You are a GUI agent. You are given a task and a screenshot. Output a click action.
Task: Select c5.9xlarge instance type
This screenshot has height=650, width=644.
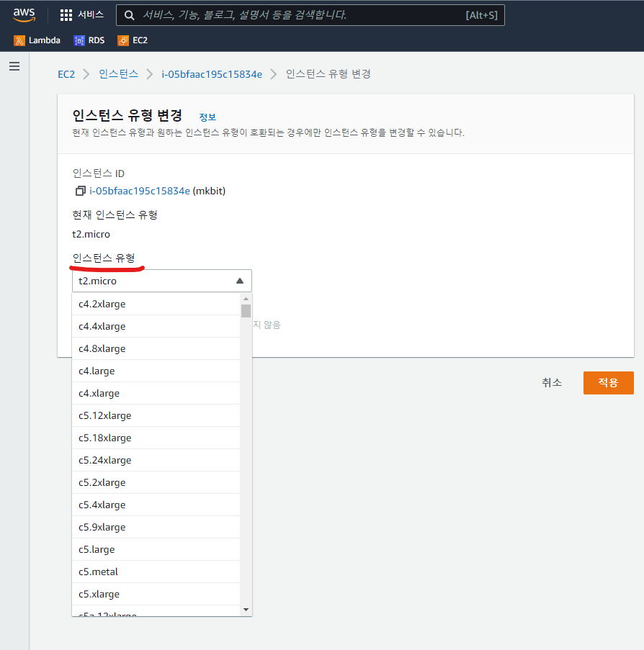click(x=156, y=528)
